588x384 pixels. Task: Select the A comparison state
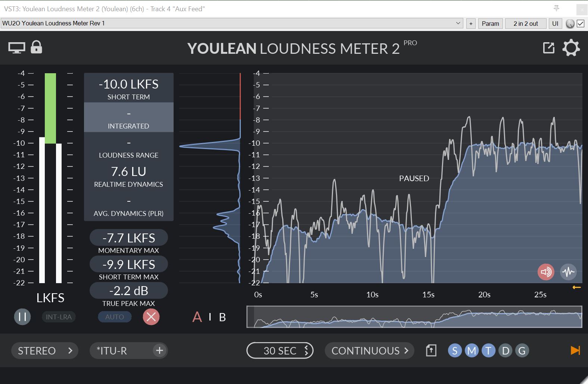click(197, 317)
